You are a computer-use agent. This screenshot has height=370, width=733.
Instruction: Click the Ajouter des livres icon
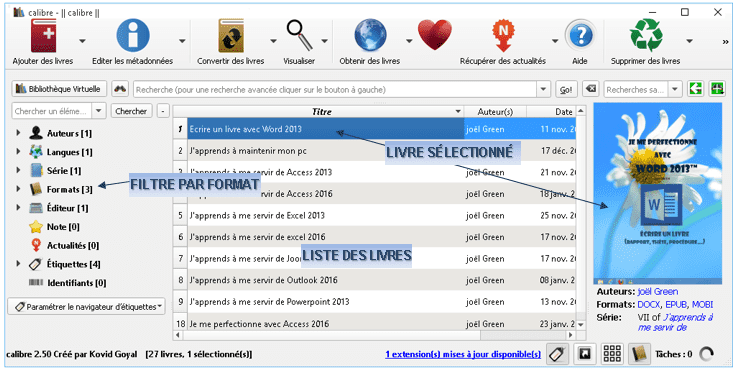(x=43, y=36)
